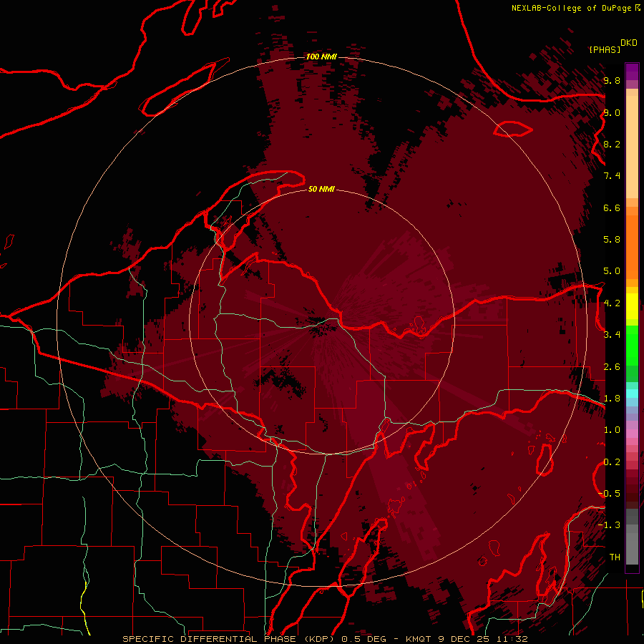The width and height of the screenshot is (644, 644).
Task: Select the 100 NMI range ring label
Action: pyautogui.click(x=321, y=57)
